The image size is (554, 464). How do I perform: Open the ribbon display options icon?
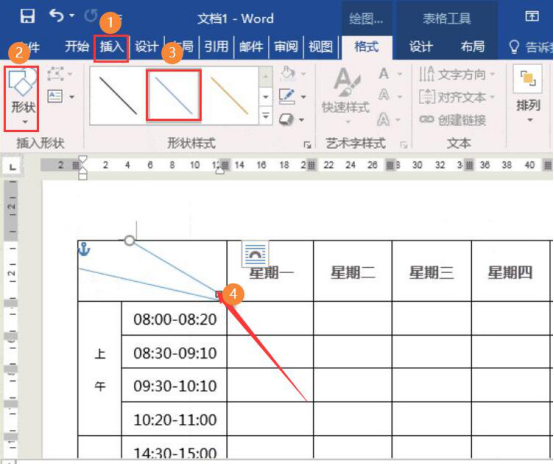532,16
